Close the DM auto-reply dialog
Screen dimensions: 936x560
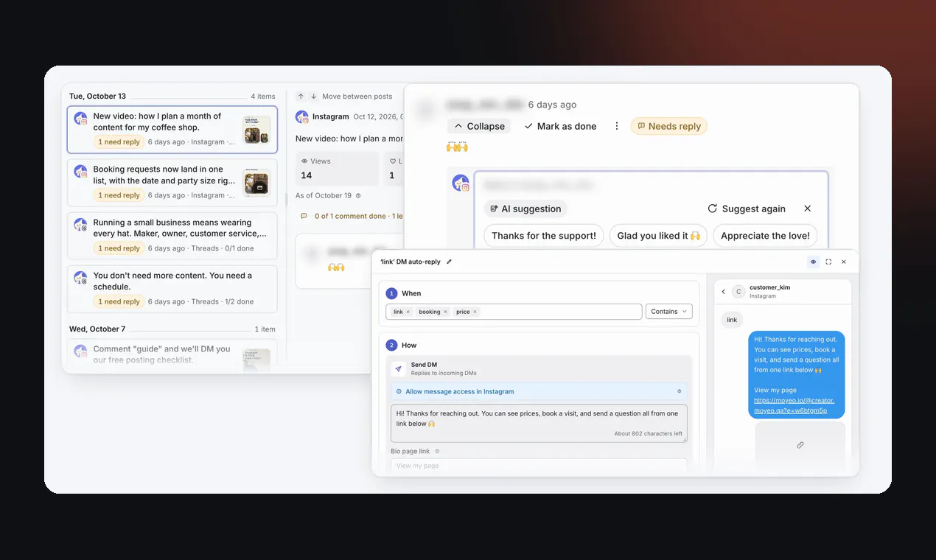[844, 262]
